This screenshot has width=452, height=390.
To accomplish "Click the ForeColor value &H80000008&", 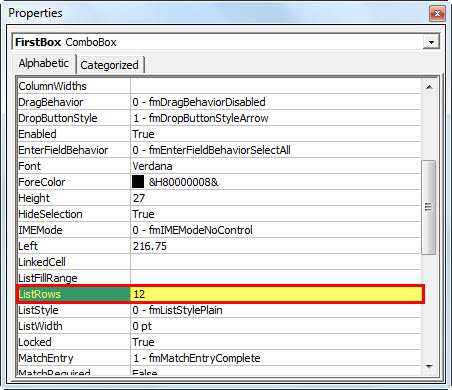I will [x=183, y=182].
